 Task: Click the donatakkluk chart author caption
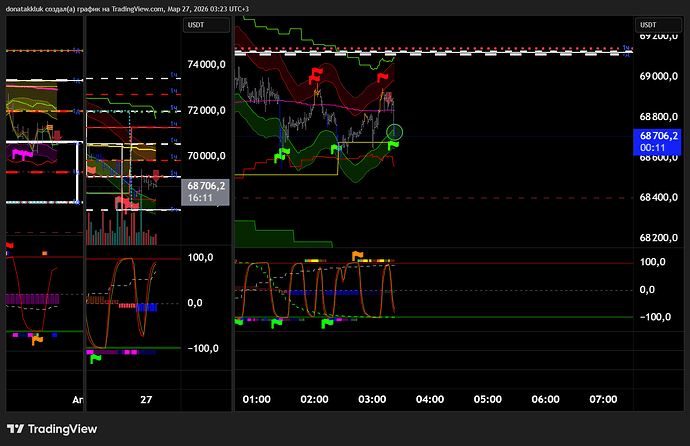pos(150,7)
